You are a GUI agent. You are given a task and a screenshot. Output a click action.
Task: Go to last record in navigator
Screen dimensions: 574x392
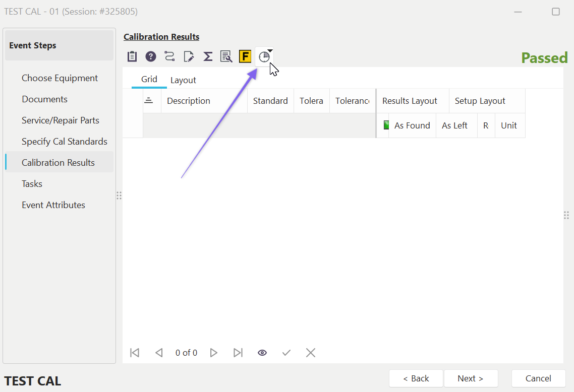[x=238, y=353]
